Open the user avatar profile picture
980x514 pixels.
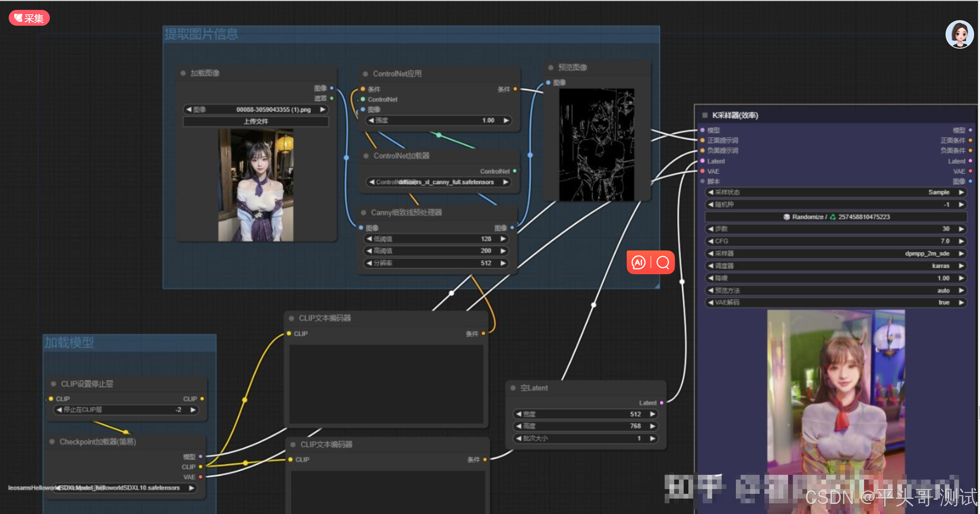[959, 34]
